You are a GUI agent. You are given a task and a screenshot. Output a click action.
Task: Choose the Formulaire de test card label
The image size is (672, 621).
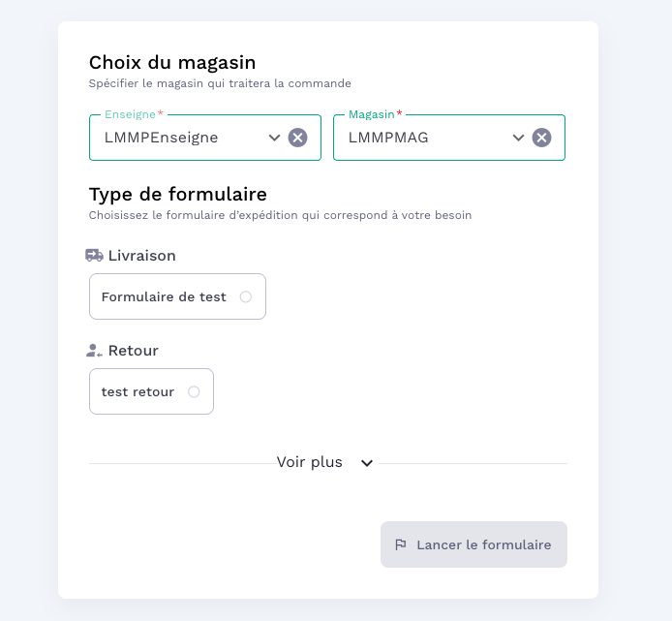pyautogui.click(x=164, y=297)
